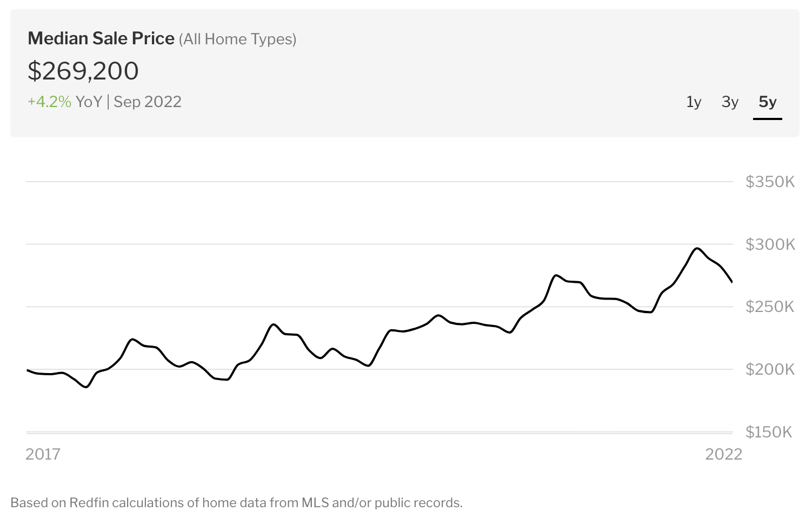The image size is (812, 518).
Task: Select the 3y time range tab
Action: (x=730, y=102)
